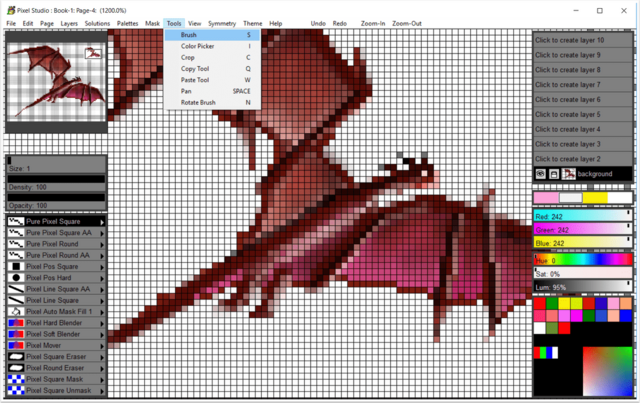640x403 pixels.
Task: Select Paste Tool in Tools menu
Action: [212, 80]
